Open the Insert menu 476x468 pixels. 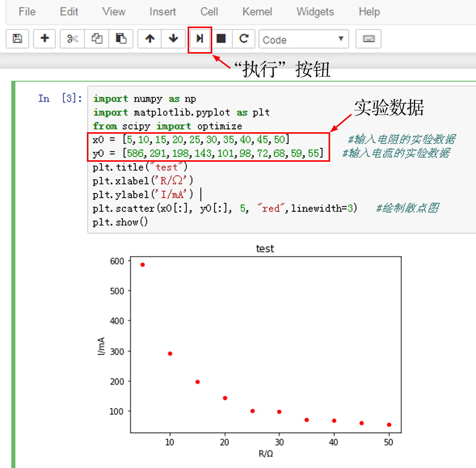coord(163,12)
